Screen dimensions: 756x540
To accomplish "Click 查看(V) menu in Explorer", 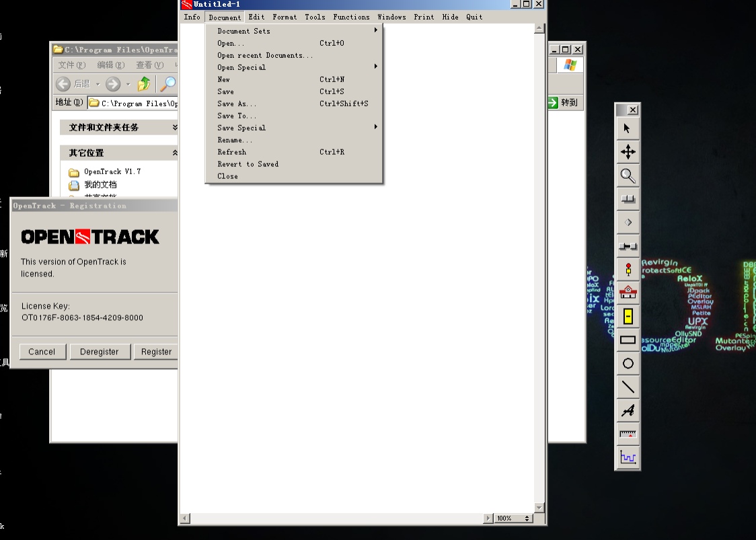I will [x=149, y=65].
